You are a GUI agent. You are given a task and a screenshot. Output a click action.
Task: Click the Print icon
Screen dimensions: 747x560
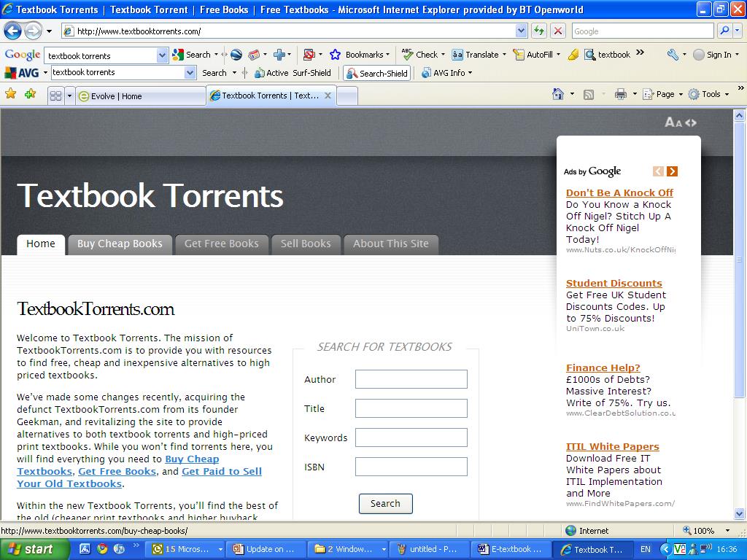pos(620,94)
